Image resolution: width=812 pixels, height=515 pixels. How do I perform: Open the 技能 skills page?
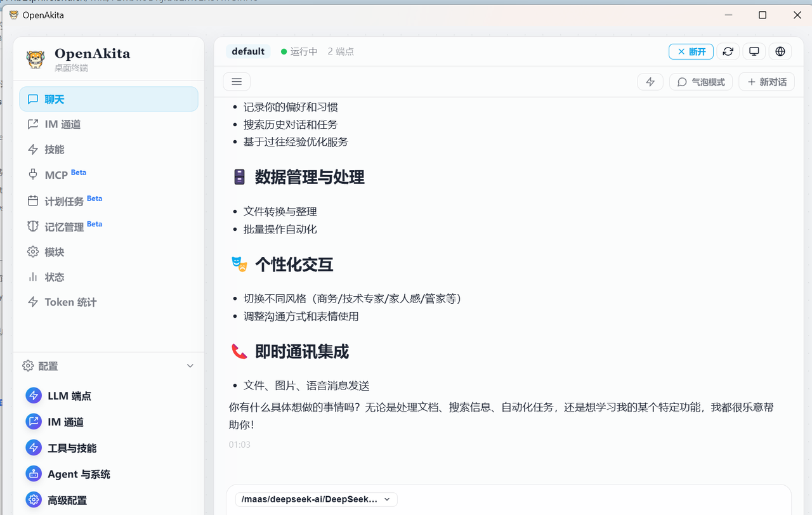108,150
